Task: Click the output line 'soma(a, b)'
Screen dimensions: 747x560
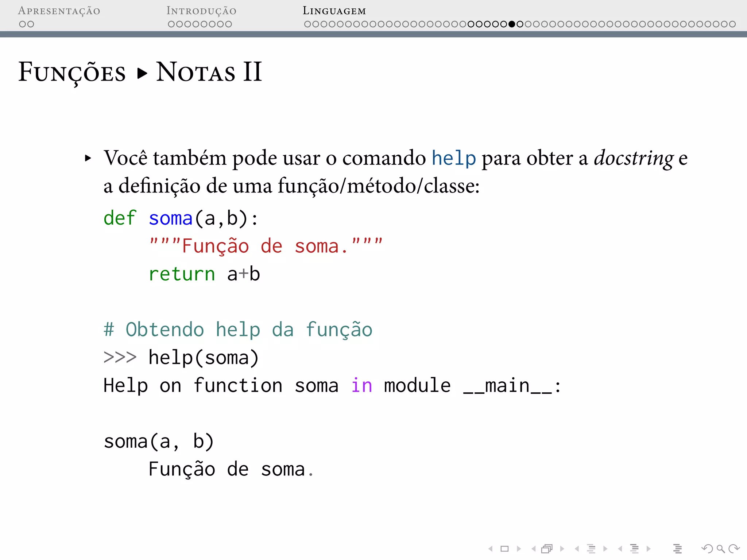Action: (159, 442)
